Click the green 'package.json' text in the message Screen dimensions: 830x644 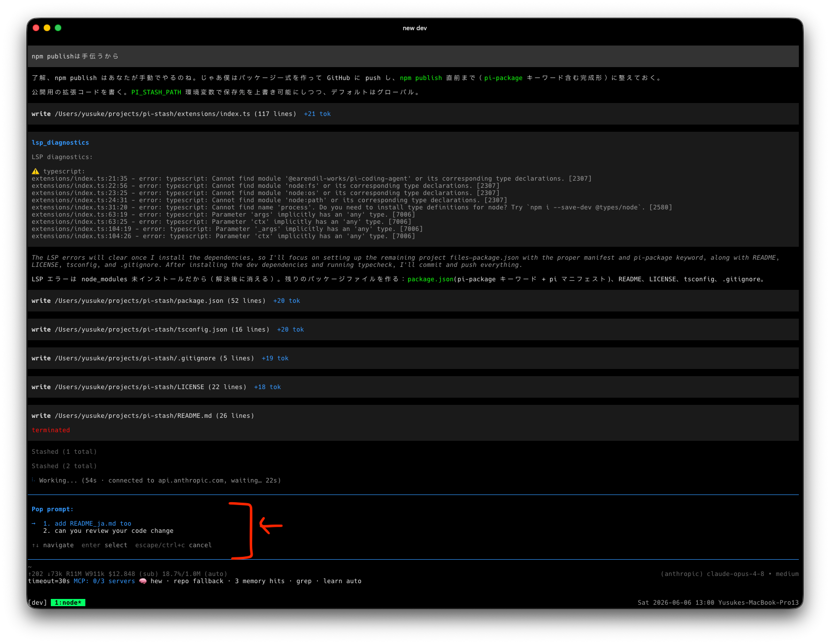431,279
